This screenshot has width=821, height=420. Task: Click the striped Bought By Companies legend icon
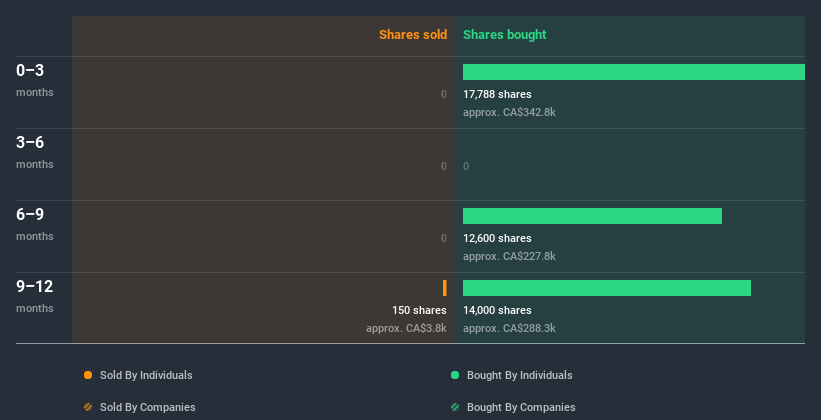pos(455,407)
